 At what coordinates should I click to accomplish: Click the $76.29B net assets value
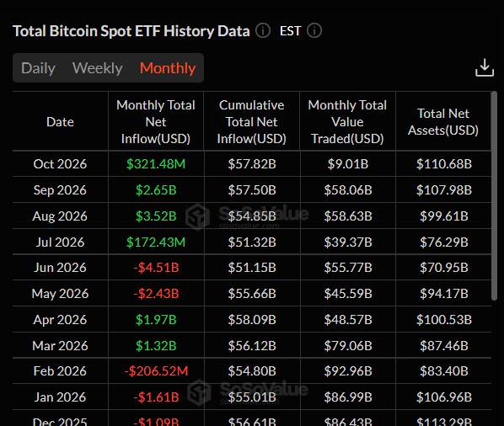click(444, 242)
